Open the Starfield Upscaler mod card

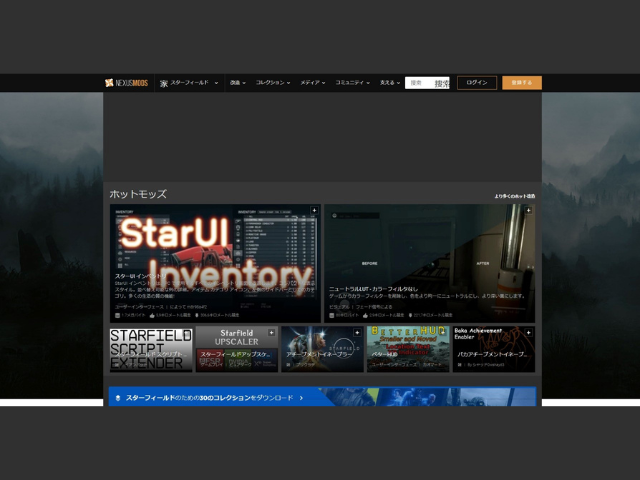[x=237, y=349]
